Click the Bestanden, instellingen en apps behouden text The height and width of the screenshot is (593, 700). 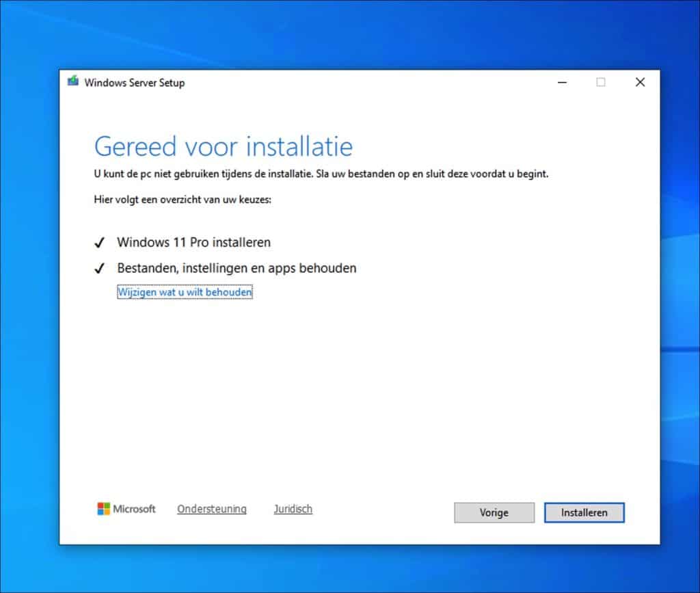237,268
